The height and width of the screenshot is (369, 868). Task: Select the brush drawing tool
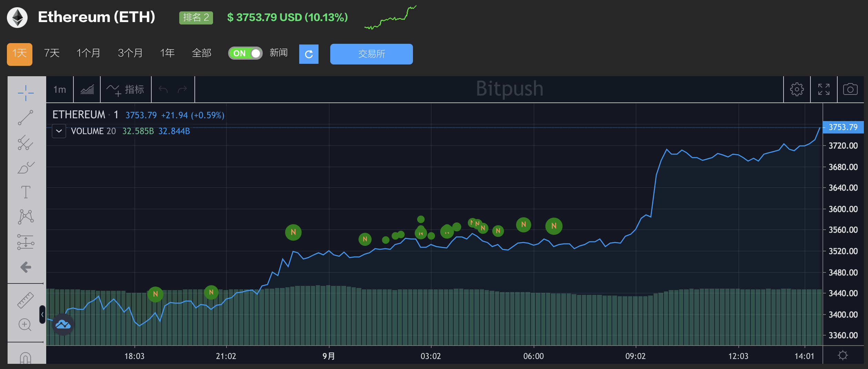pyautogui.click(x=26, y=167)
